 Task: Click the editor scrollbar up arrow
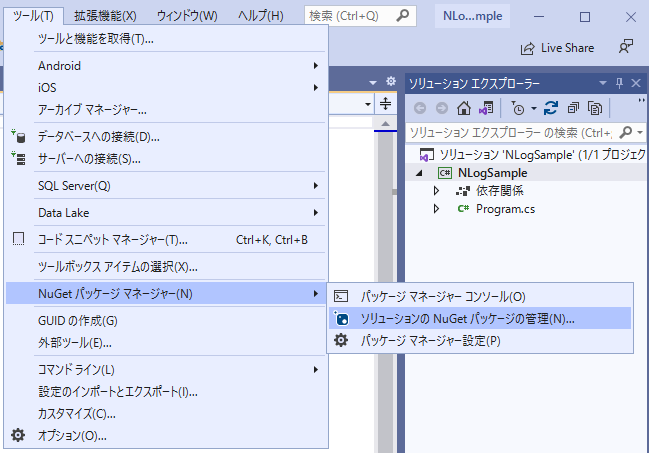[385, 123]
